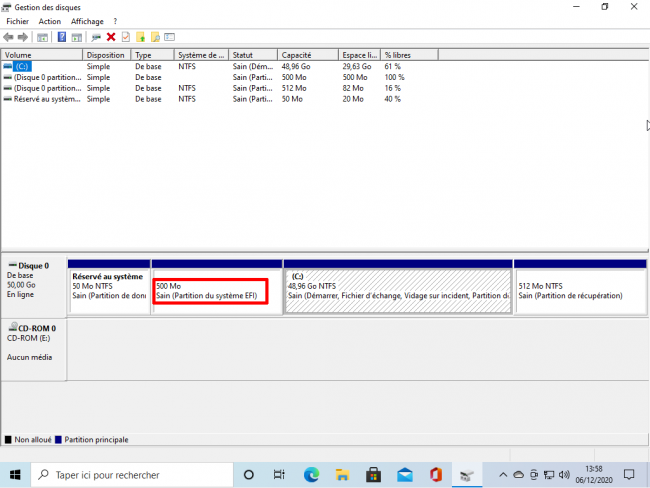Open the Fichier menu
This screenshot has width=650, height=488.
tap(17, 21)
